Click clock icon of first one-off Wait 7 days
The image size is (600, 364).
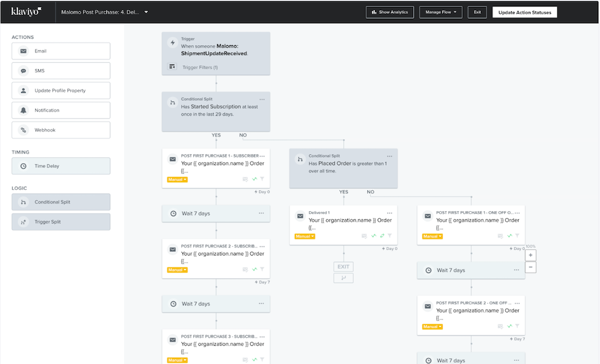click(x=429, y=270)
